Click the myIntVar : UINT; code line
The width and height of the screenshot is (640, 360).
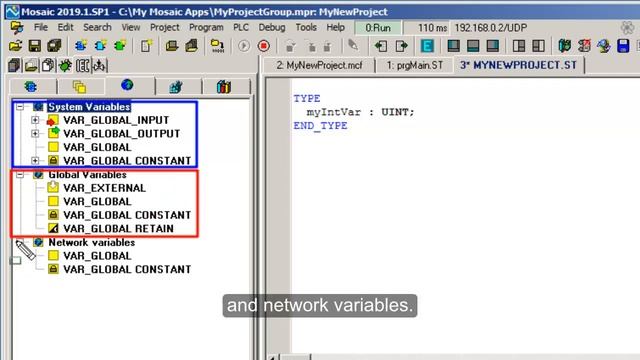pos(360,112)
